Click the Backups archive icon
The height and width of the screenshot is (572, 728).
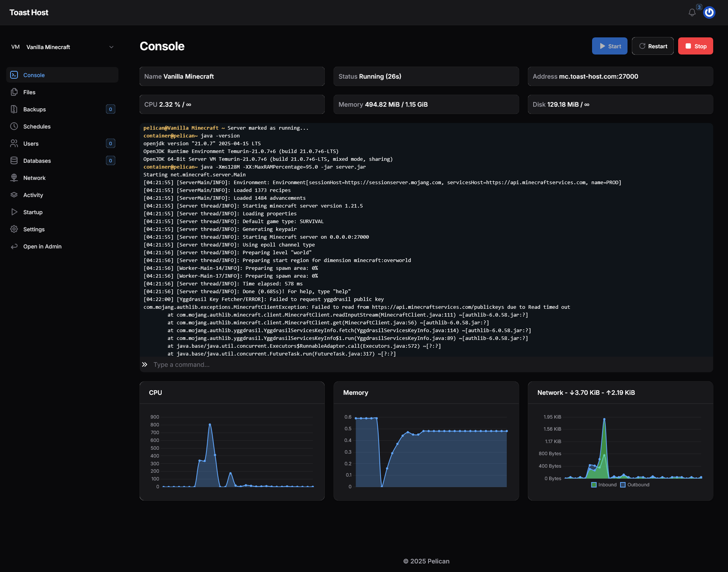[x=14, y=109]
